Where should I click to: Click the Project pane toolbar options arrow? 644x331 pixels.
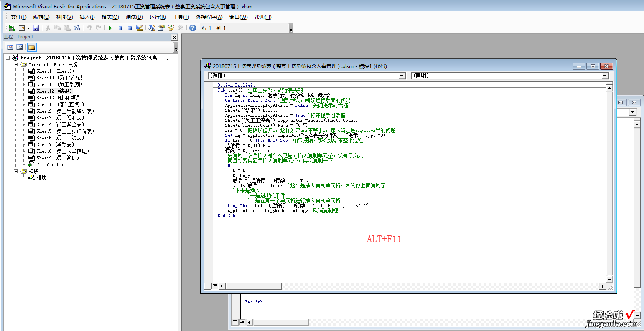176,48
